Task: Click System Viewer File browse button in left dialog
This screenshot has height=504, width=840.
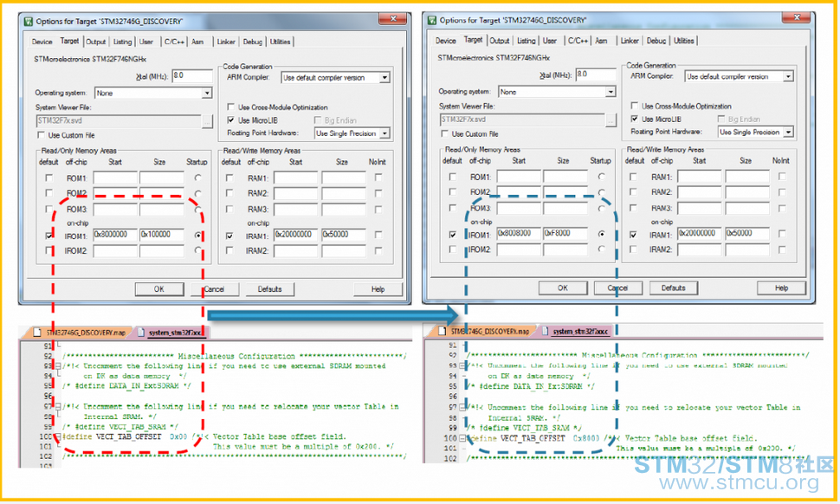Action: (207, 121)
